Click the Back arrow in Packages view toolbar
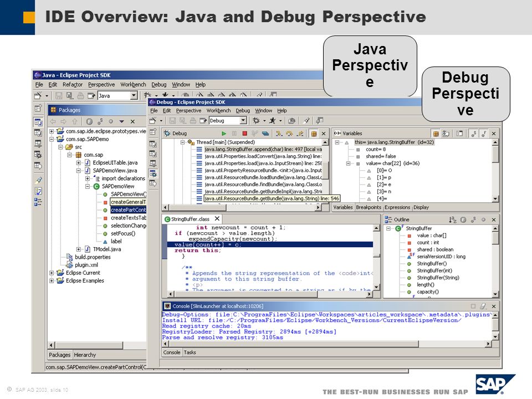 (x=53, y=121)
